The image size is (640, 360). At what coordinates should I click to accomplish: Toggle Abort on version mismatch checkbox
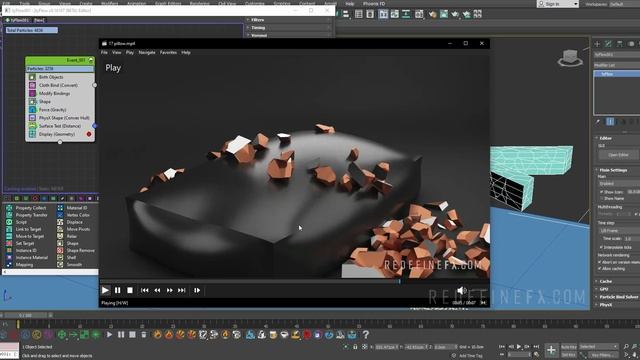click(599, 262)
